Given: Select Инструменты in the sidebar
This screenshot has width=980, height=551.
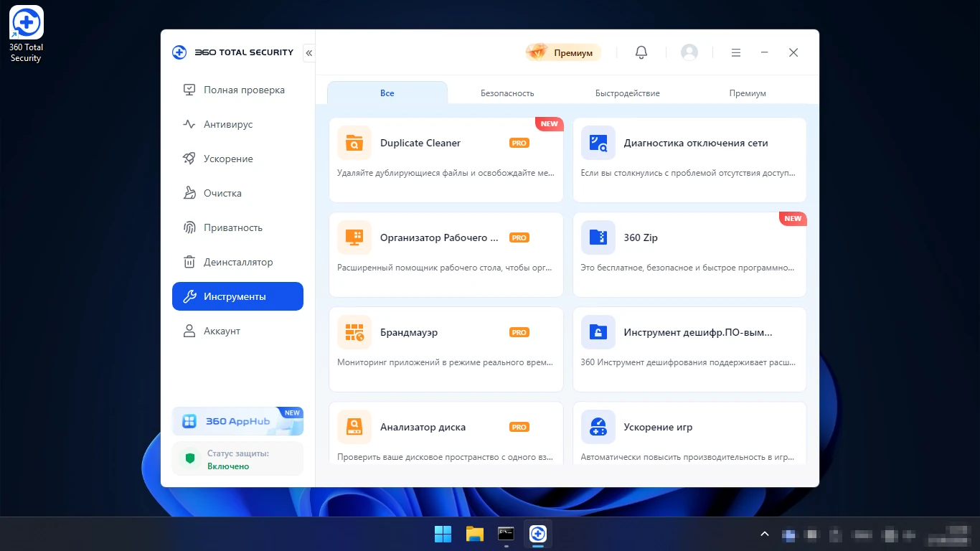Looking at the screenshot, I should coord(237,296).
